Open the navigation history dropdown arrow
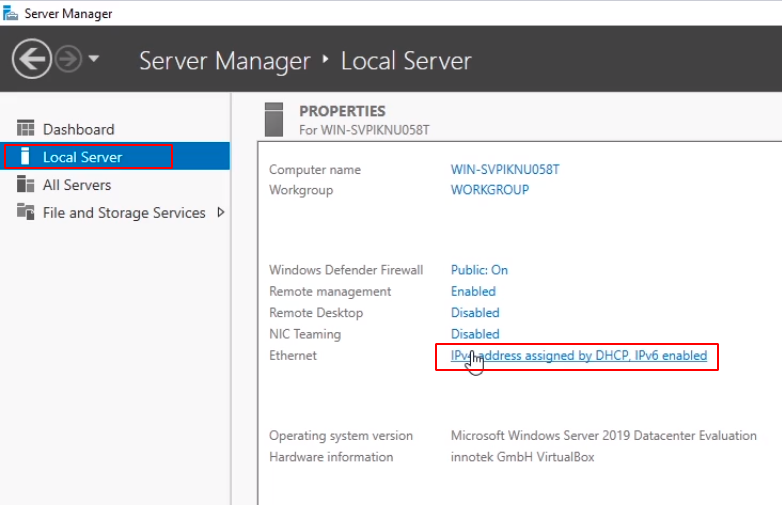Screen dimensions: 782x505 (x=93, y=59)
